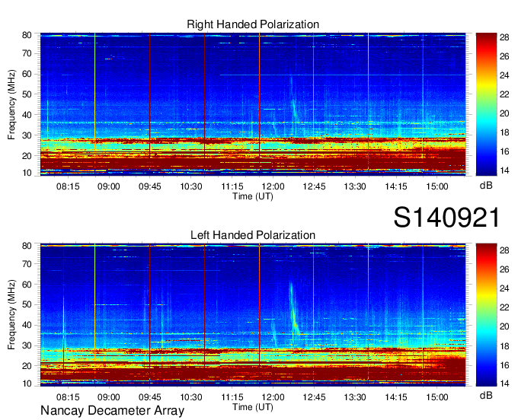Click the Left Handed Polarization title

click(253, 235)
